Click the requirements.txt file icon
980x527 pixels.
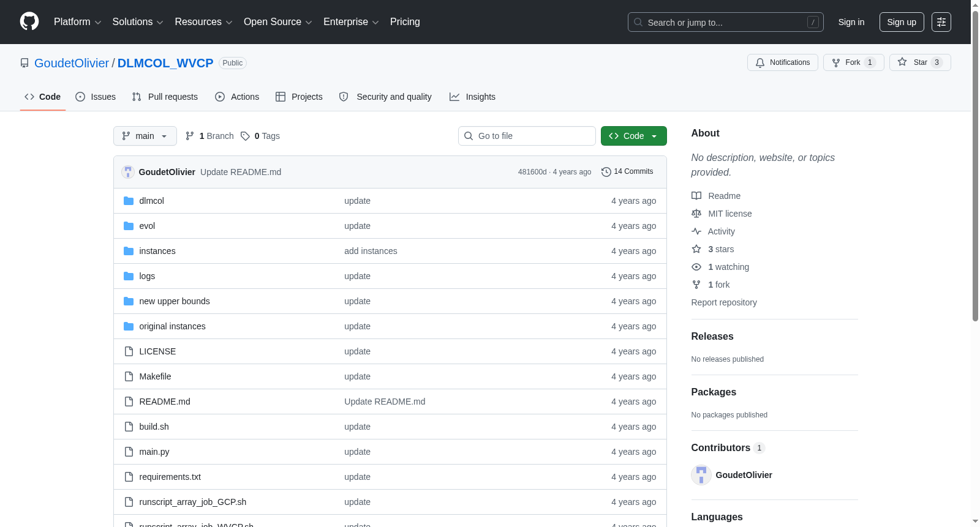pos(129,477)
